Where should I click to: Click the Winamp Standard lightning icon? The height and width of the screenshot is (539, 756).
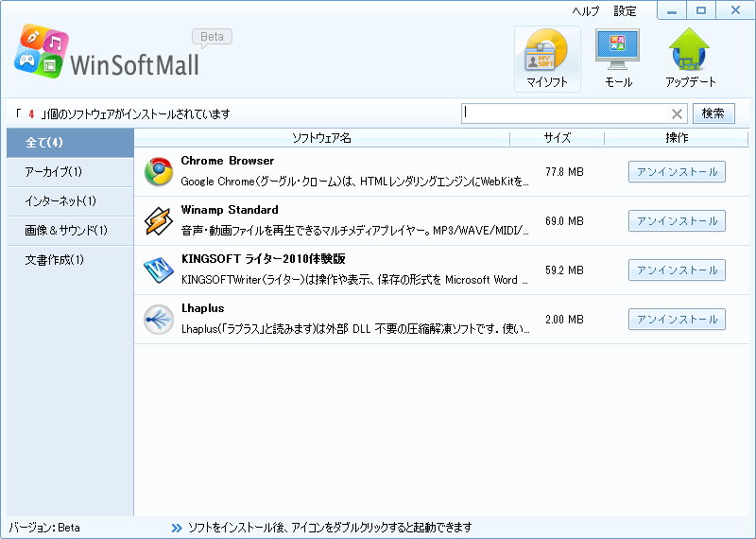click(159, 221)
